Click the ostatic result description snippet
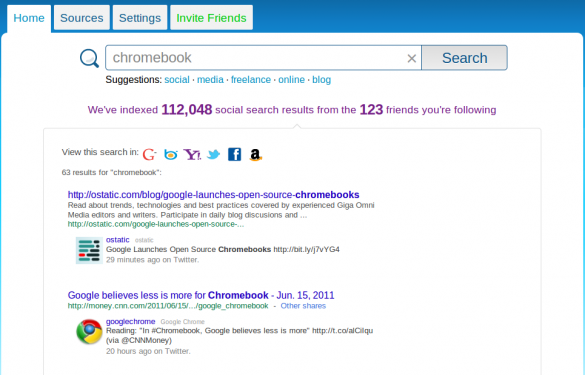585x375 pixels. point(221,210)
